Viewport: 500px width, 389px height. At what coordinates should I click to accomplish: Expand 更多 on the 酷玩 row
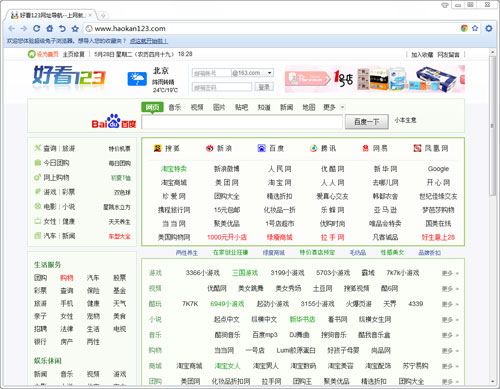pyautogui.click(x=450, y=304)
